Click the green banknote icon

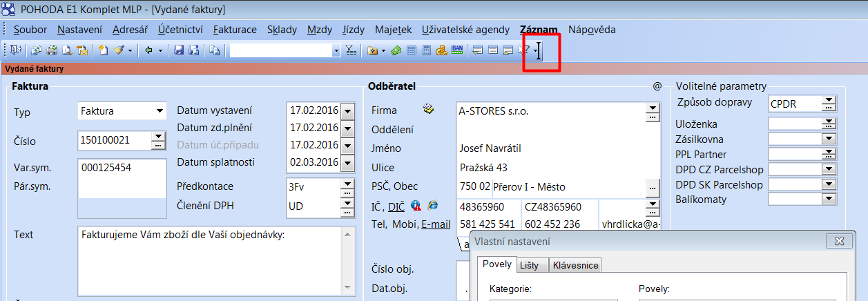coord(396,50)
